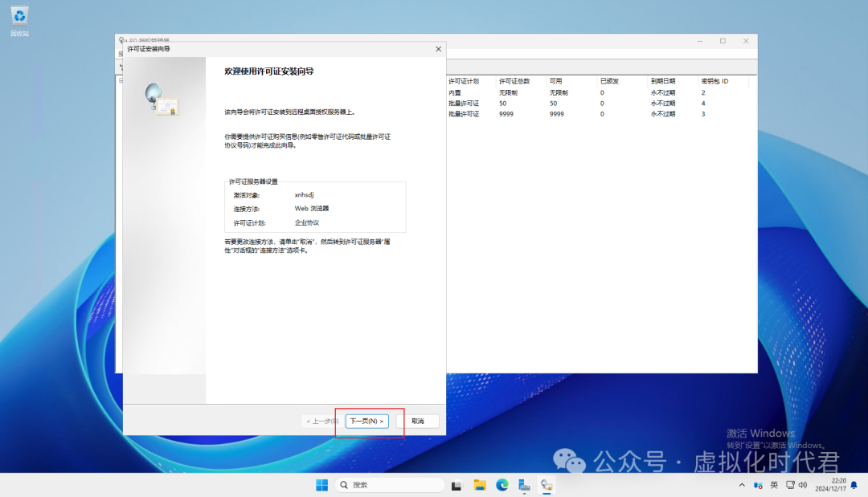The height and width of the screenshot is (497, 868).
Task: Open Microsoft Edge from the taskbar
Action: tap(502, 485)
